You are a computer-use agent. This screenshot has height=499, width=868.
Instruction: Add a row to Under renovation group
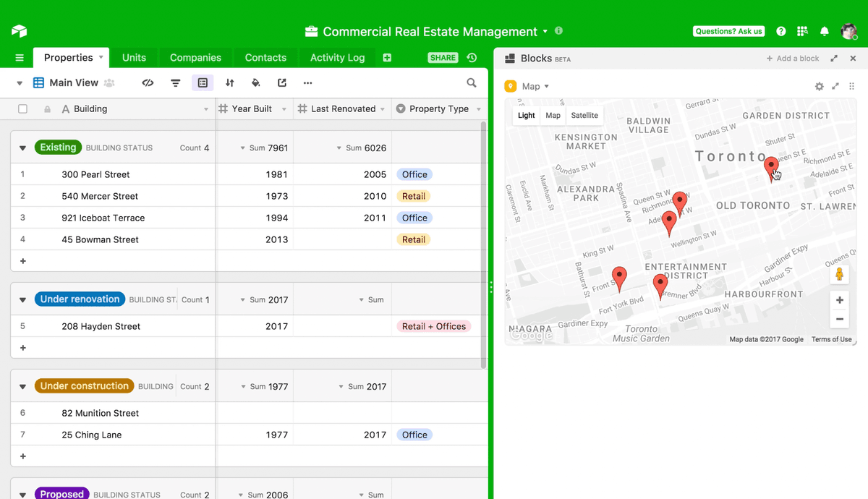click(x=22, y=348)
